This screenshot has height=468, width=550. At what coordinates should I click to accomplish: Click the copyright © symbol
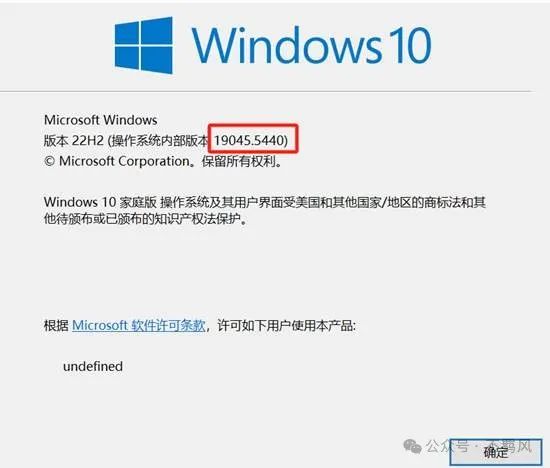49,161
